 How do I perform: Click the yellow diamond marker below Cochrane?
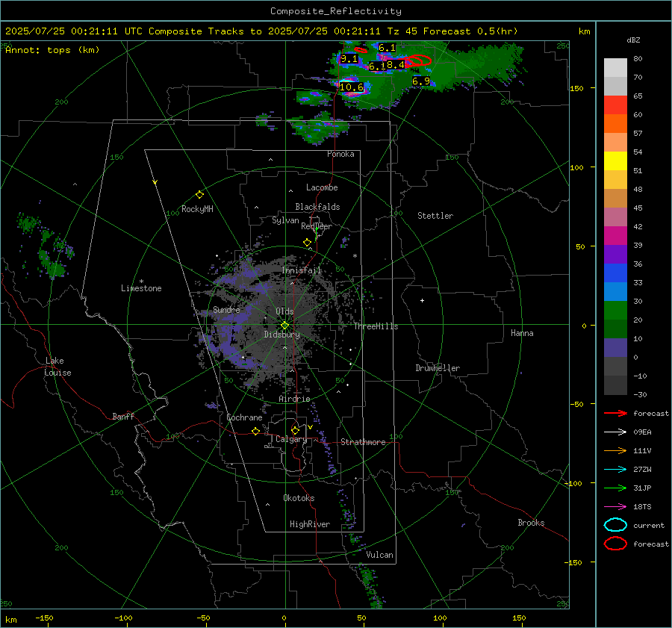[x=255, y=432]
